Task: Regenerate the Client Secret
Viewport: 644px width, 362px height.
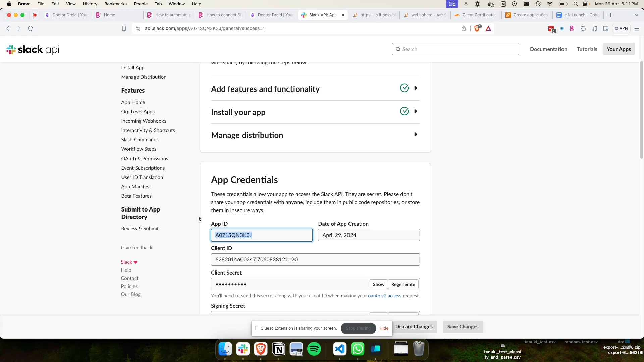Action: point(403,284)
